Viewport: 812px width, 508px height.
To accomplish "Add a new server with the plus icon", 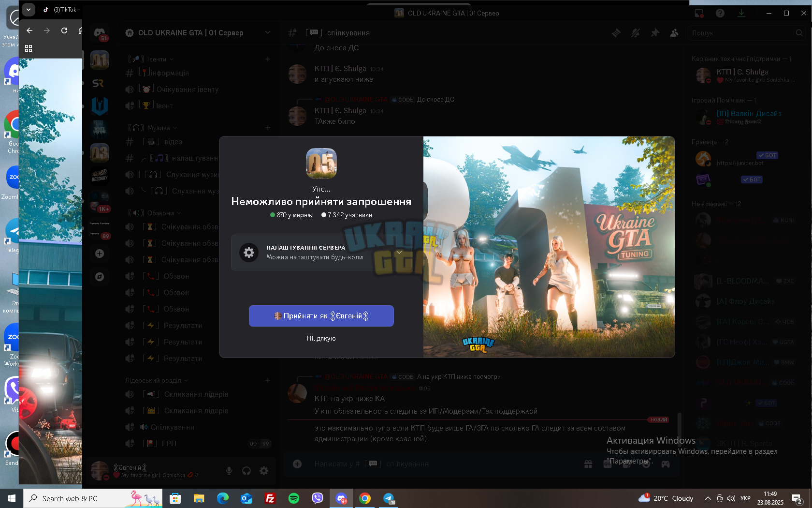I will [100, 254].
